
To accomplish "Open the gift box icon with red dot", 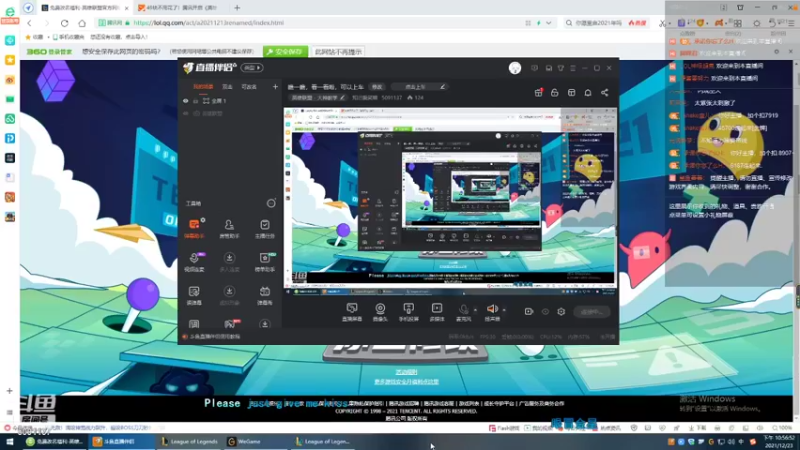I will click(538, 92).
